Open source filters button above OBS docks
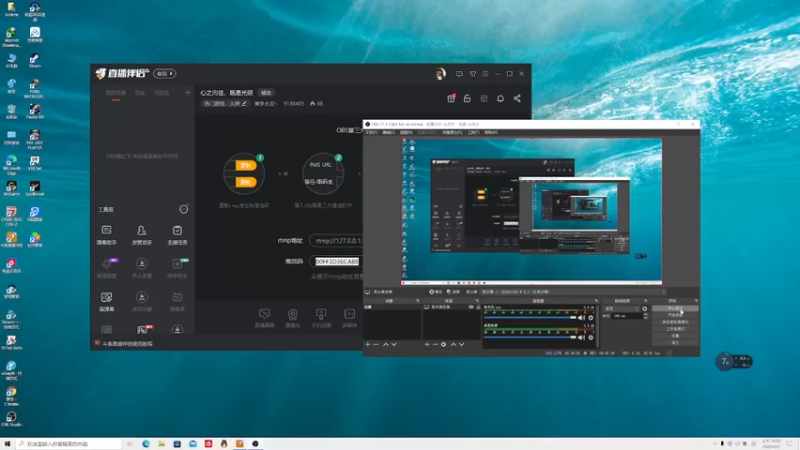This screenshot has height=450, width=800. coord(453,292)
